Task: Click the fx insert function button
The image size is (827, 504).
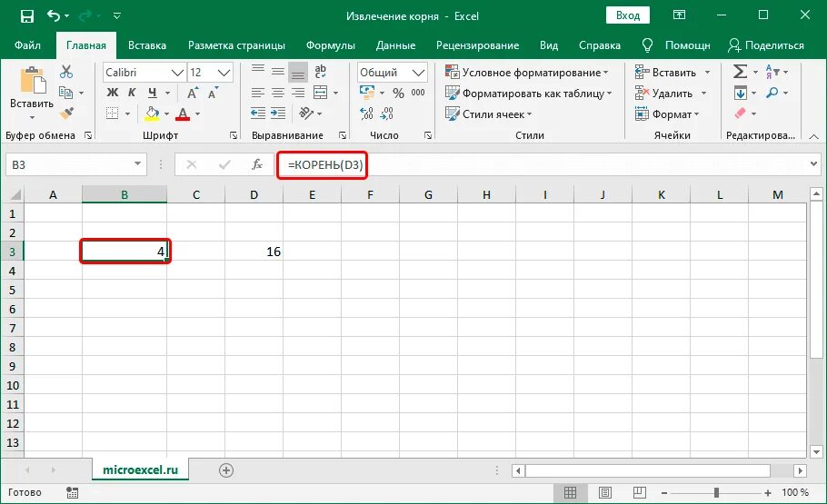Action: pos(257,164)
